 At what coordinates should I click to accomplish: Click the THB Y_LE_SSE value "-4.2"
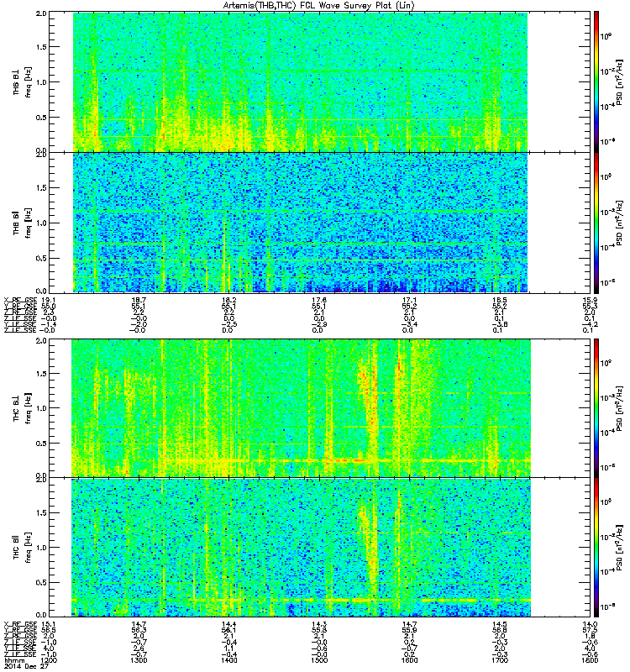click(590, 324)
